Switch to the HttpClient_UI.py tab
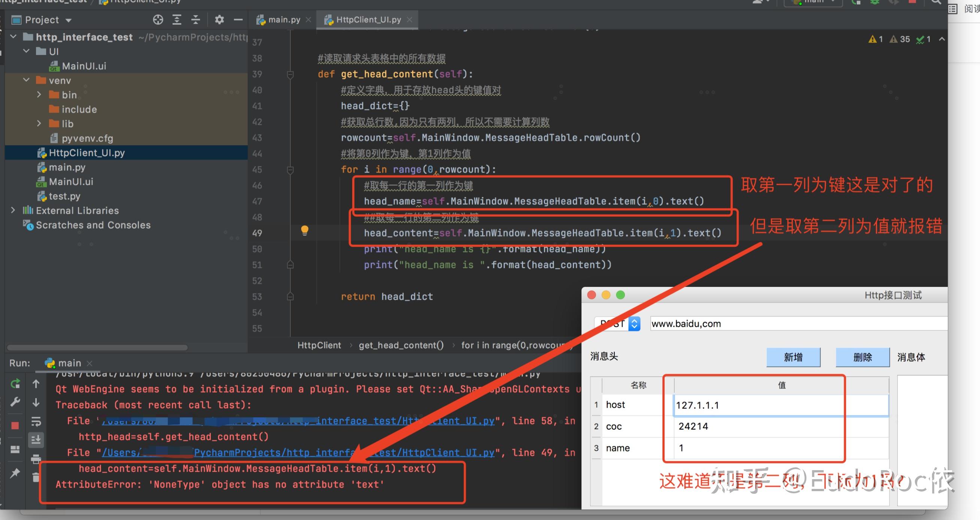Viewport: 980px width, 520px height. pyautogui.click(x=367, y=19)
